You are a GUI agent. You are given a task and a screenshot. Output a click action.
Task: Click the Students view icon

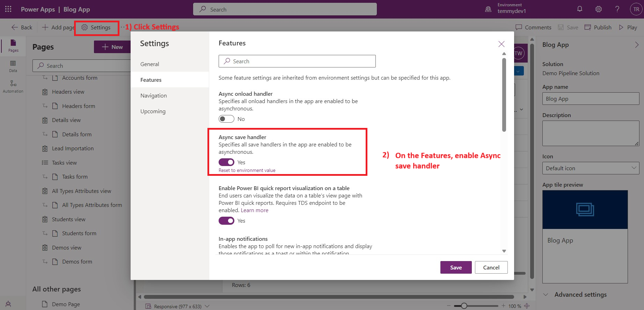[x=45, y=219]
